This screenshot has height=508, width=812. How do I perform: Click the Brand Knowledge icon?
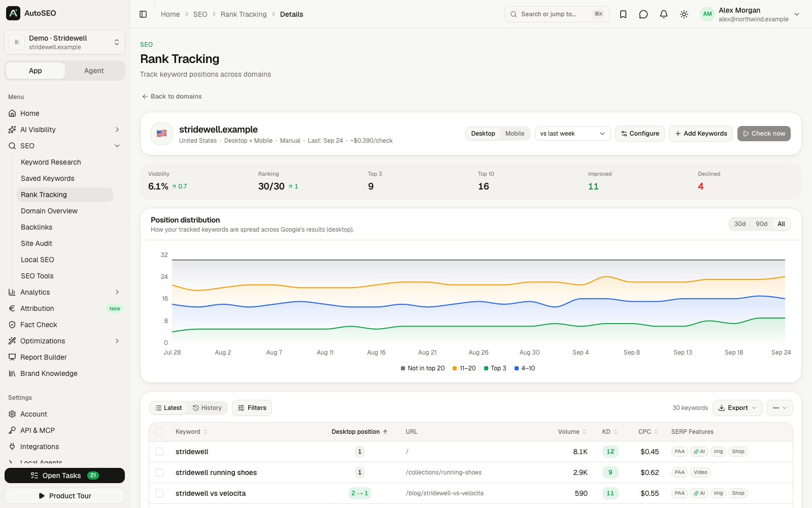[12, 373]
